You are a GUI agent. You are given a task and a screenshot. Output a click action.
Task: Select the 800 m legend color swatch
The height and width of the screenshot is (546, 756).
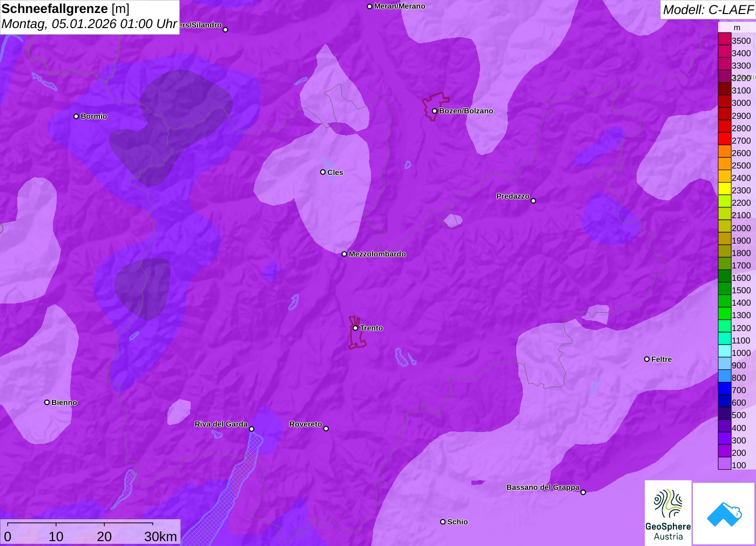coord(725,376)
